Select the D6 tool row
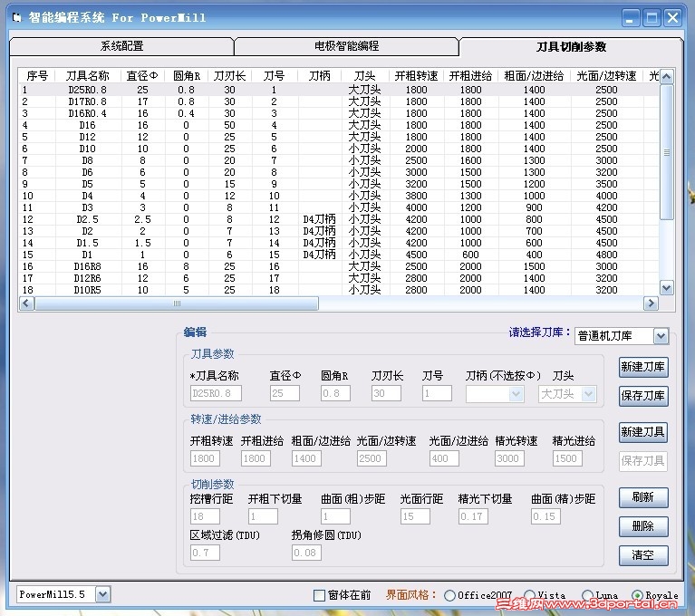 339,172
